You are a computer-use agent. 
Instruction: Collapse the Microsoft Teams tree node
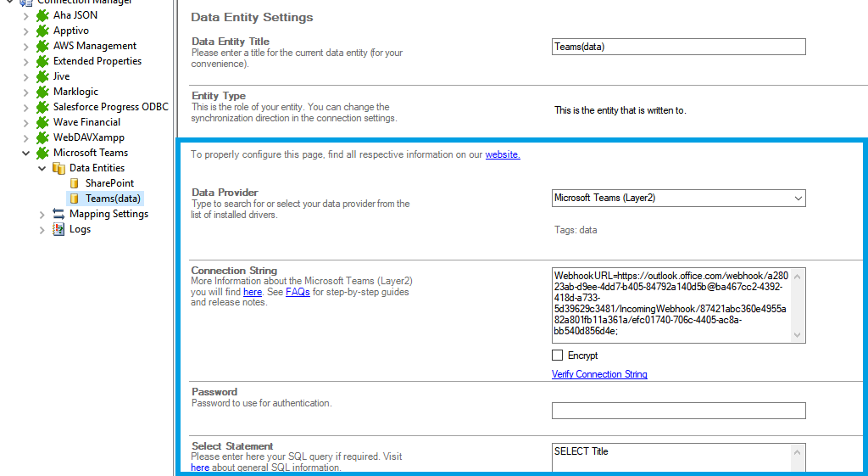point(26,153)
